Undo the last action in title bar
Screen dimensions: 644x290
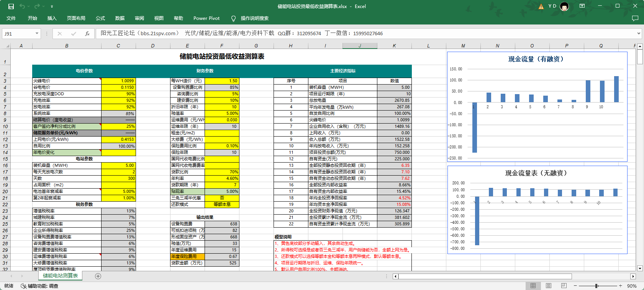23,7
